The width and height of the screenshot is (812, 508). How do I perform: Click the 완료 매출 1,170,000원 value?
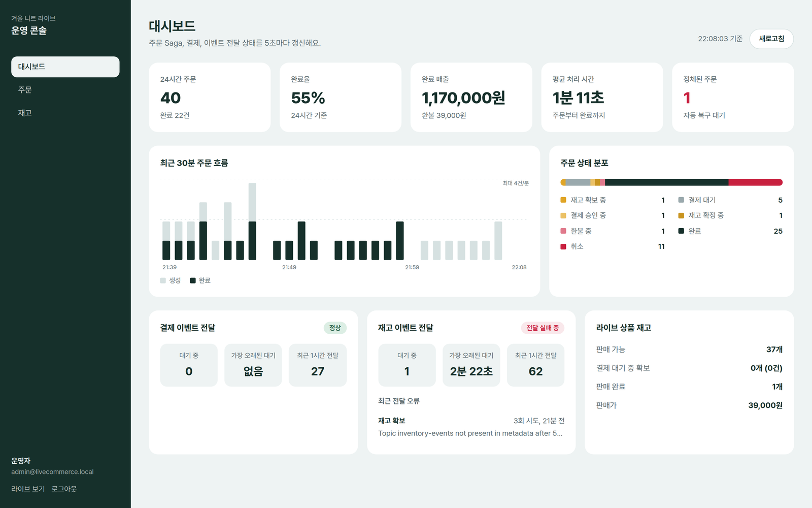[463, 98]
